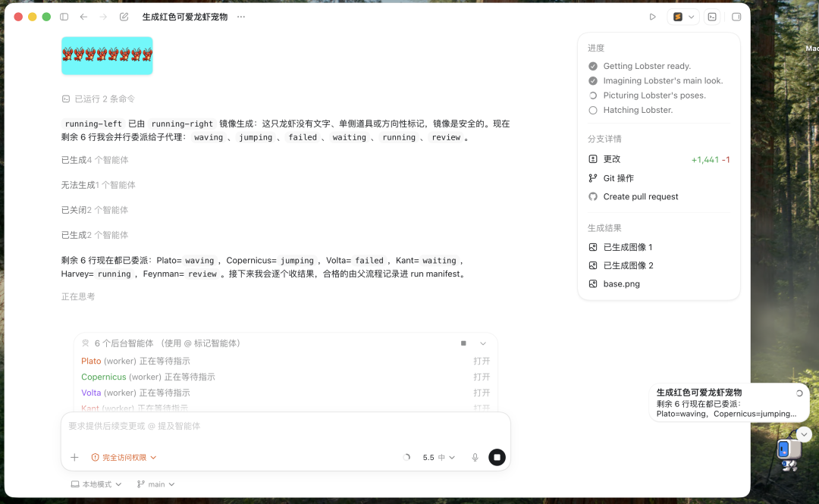Stop generation with the black stop button
Screen dimensions: 819x504
[x=497, y=458]
